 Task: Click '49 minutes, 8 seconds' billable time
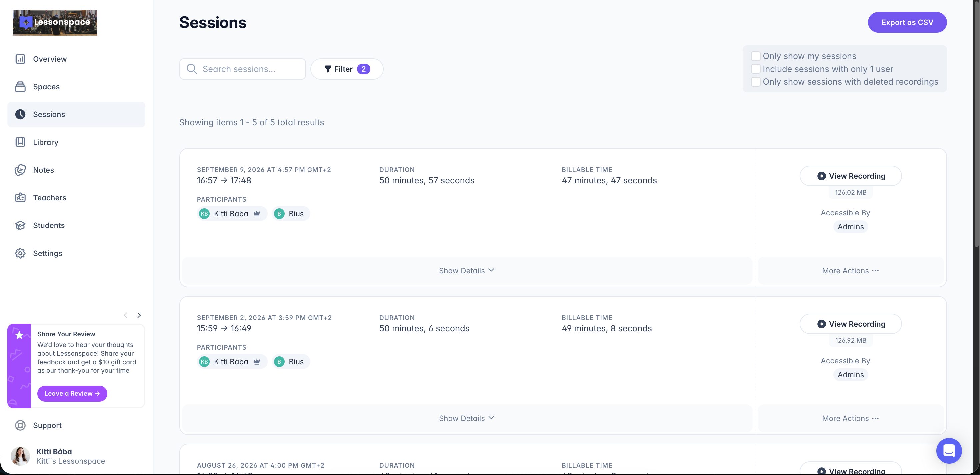pyautogui.click(x=606, y=328)
